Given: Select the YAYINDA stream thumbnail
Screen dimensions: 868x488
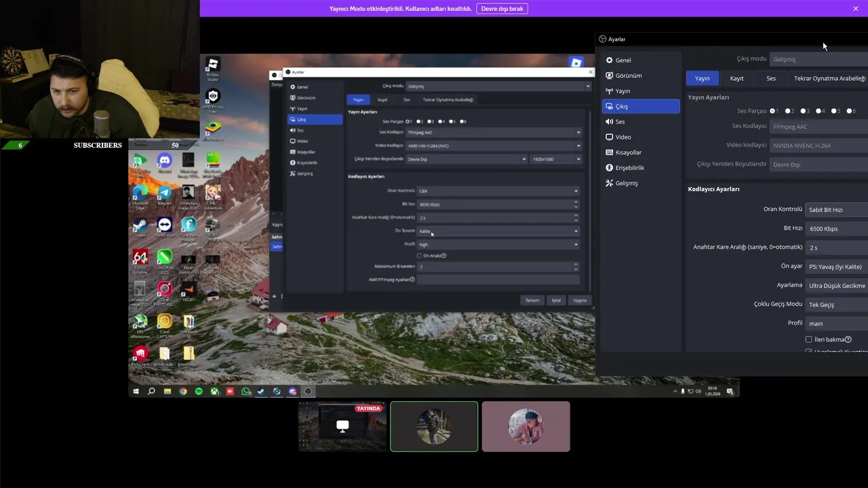Looking at the screenshot, I should click(342, 426).
